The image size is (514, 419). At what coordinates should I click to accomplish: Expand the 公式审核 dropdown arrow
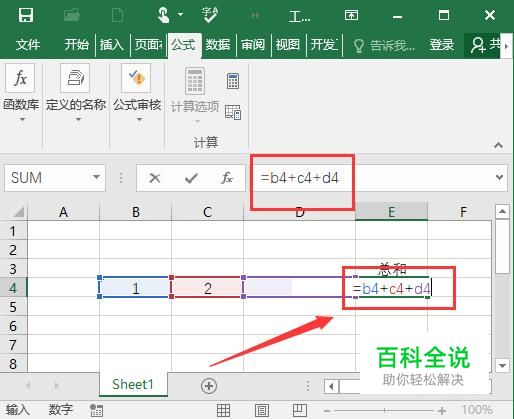139,119
